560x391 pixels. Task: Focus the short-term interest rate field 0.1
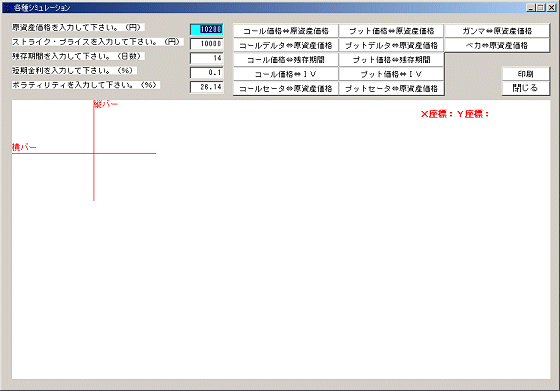point(207,72)
